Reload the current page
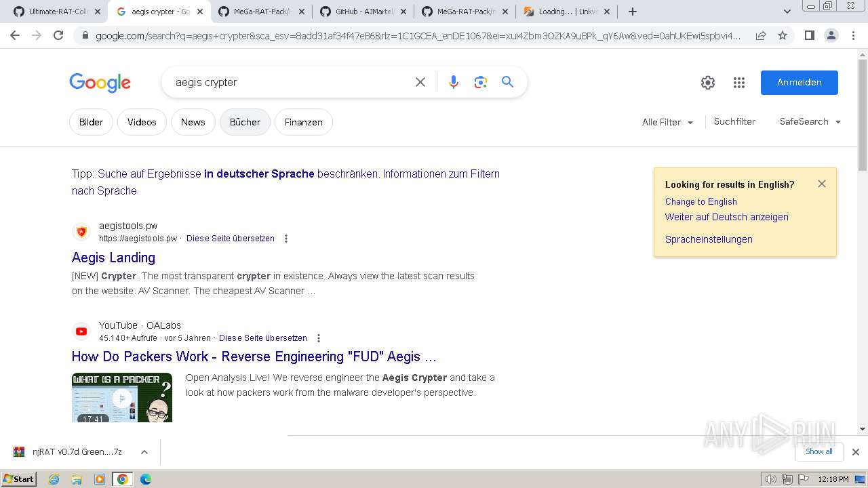Viewport: 868px width, 488px height. [x=58, y=35]
